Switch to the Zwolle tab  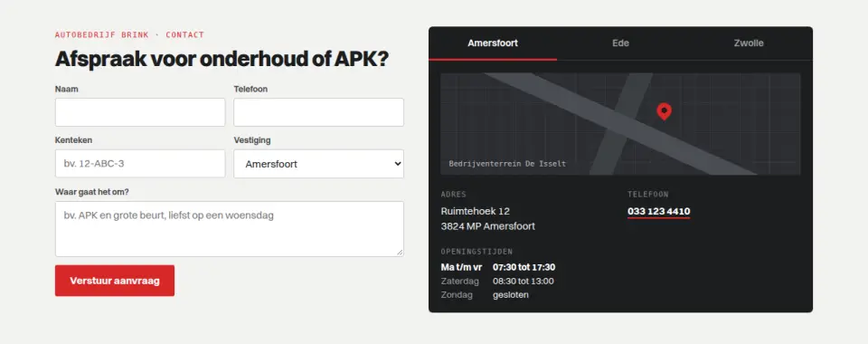(x=749, y=43)
